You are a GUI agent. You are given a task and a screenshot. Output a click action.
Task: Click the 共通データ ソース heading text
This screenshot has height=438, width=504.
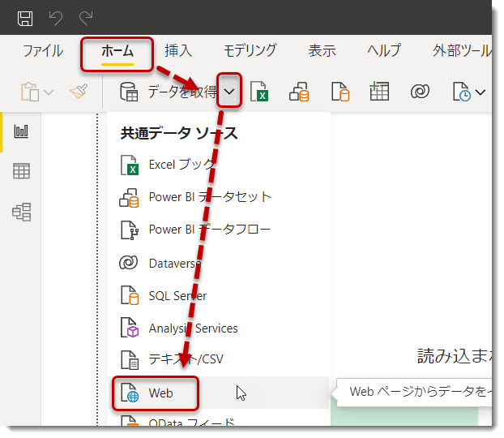tap(179, 134)
